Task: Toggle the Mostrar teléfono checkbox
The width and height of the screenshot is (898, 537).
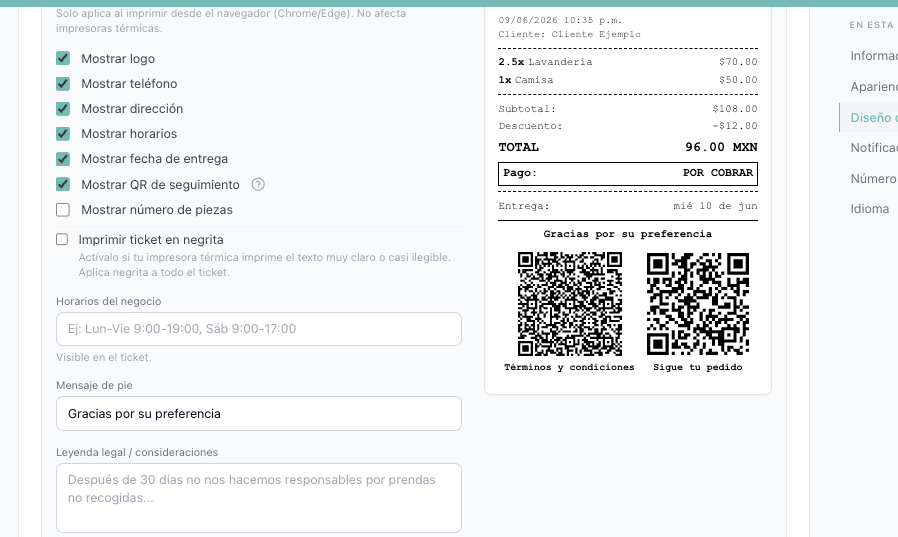Action: click(63, 84)
